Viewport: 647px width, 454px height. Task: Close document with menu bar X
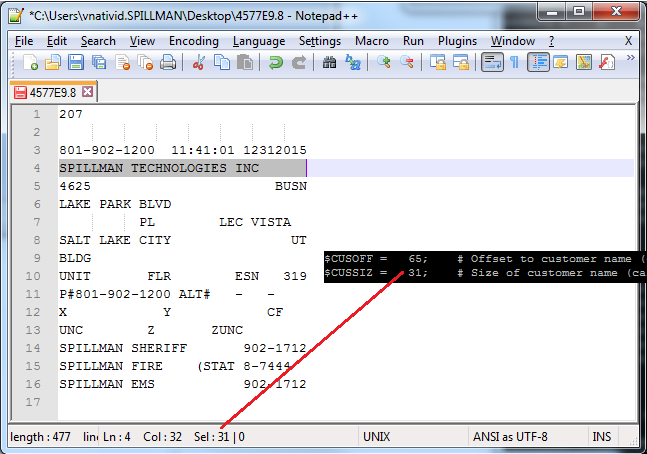[628, 41]
